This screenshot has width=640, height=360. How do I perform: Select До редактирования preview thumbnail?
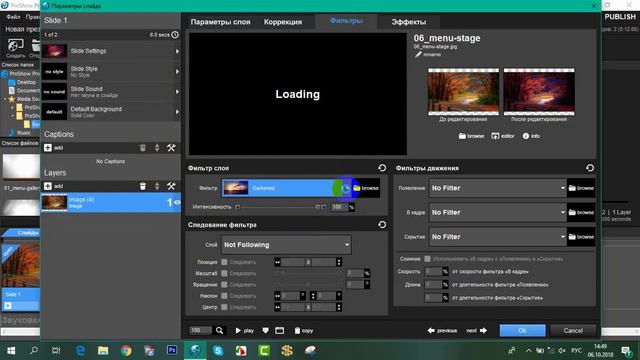[463, 92]
